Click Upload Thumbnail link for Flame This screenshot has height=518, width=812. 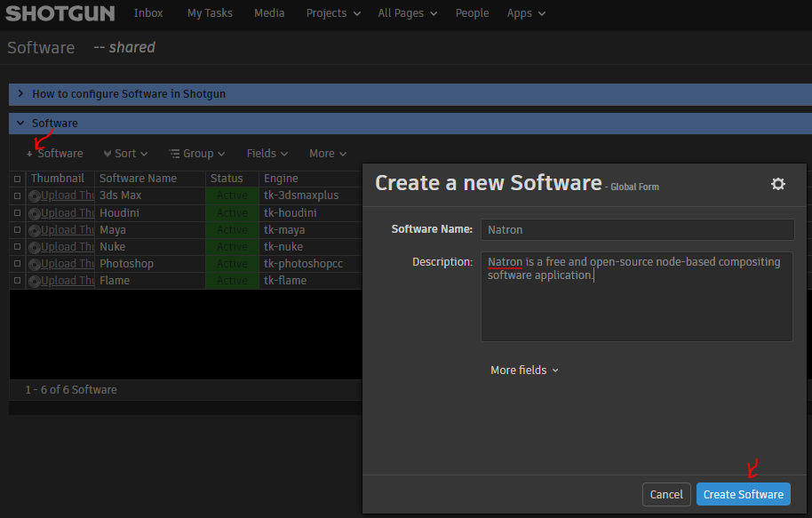click(68, 280)
